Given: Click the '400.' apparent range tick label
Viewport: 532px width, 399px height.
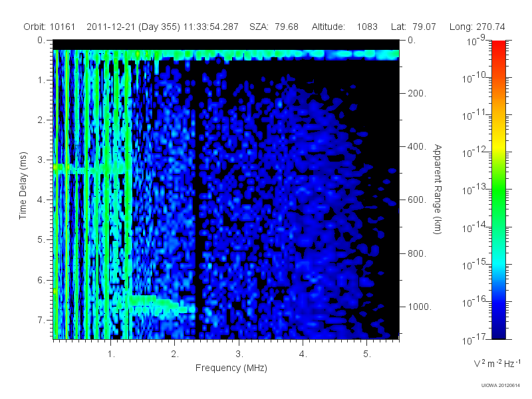Looking at the screenshot, I should tap(417, 146).
